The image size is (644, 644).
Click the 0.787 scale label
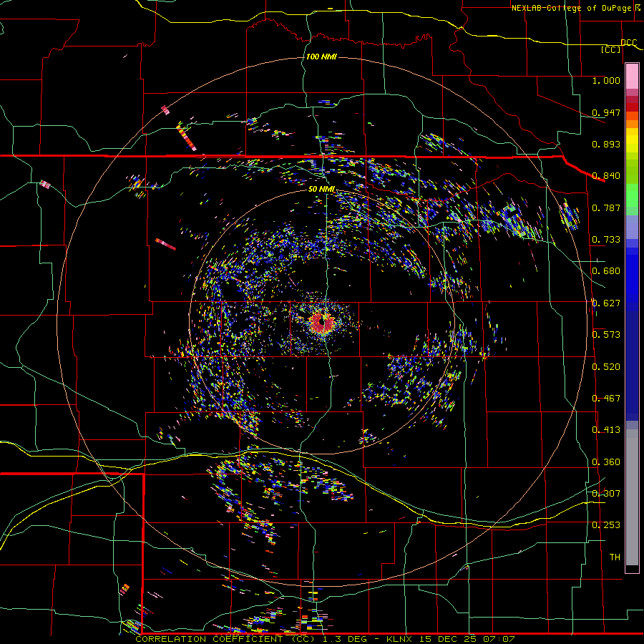(x=606, y=208)
